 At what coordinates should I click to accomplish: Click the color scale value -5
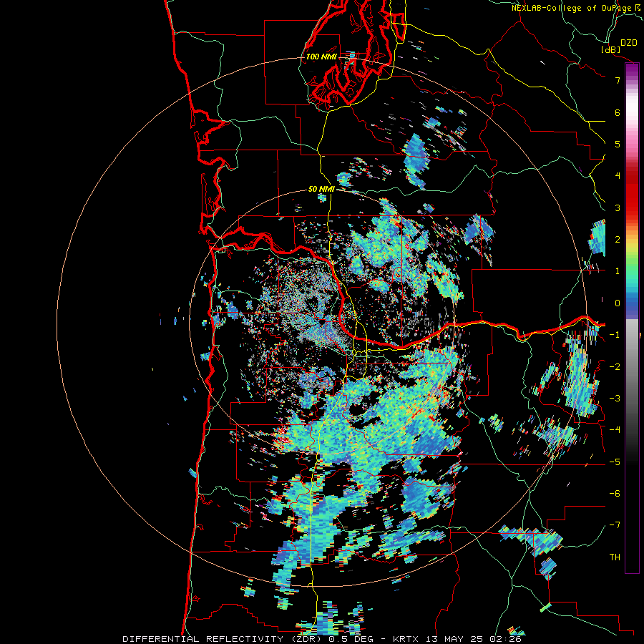click(615, 462)
